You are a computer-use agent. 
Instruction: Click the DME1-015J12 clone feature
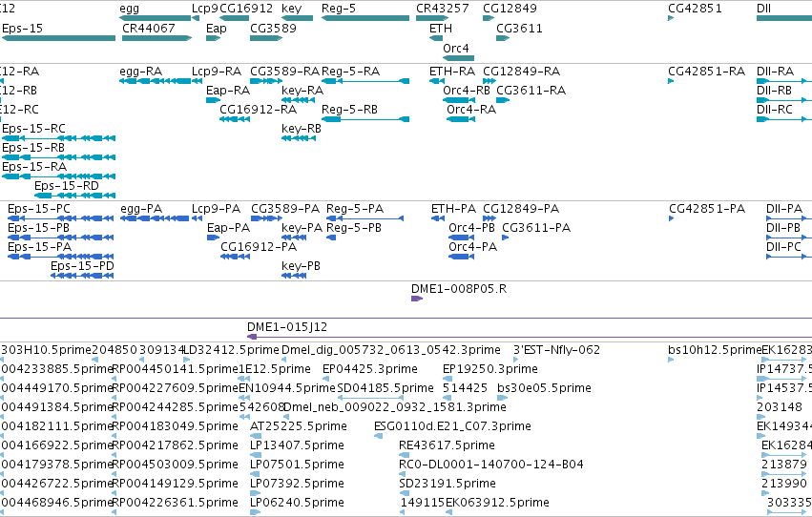click(x=530, y=337)
